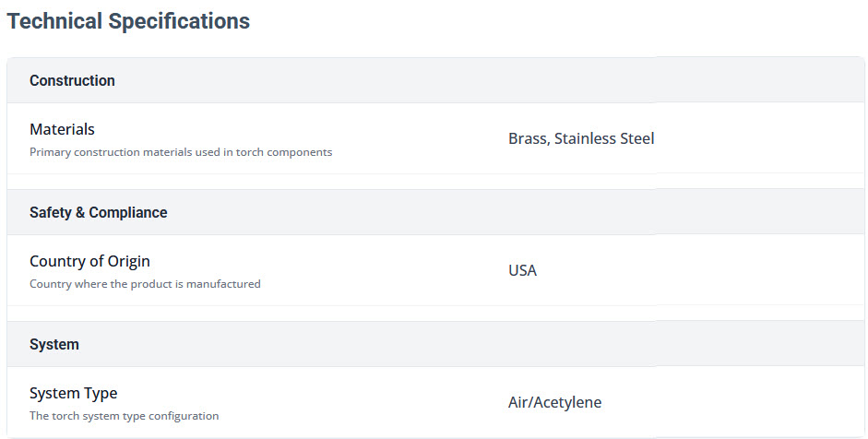This screenshot has height=439, width=868.
Task: Click Stainless Steel in the Materials value
Action: pyautogui.click(x=604, y=139)
